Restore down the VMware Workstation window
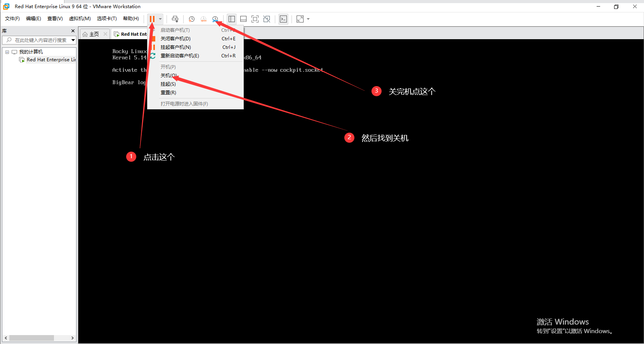Image resolution: width=644 pixels, height=344 pixels. click(x=616, y=7)
